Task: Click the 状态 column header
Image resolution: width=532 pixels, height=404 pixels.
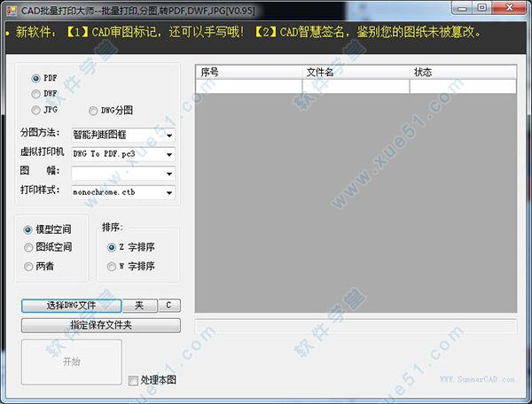Action: (x=463, y=72)
